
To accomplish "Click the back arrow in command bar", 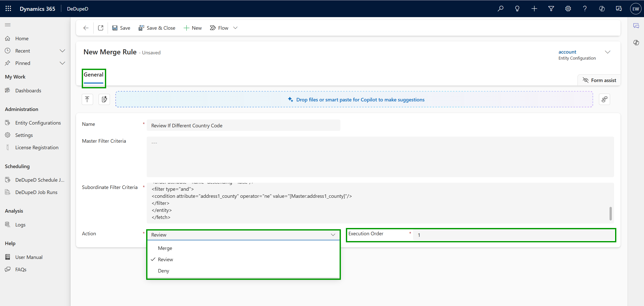I will pyautogui.click(x=86, y=28).
